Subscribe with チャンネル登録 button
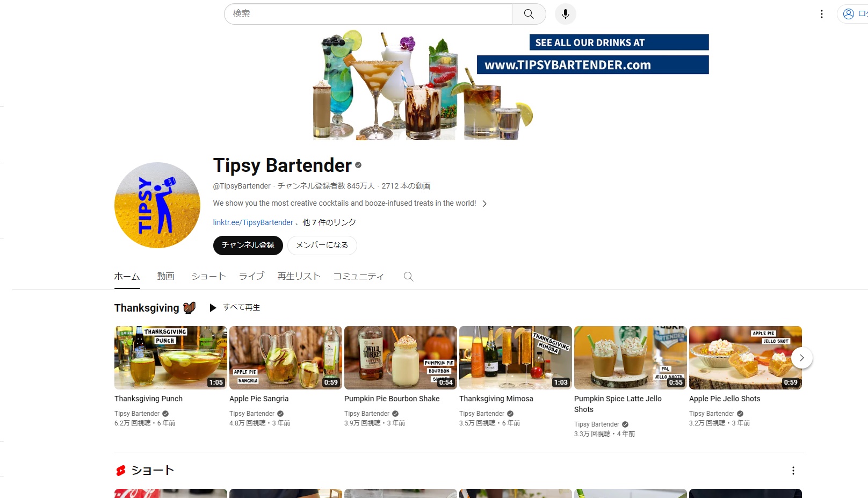This screenshot has height=498, width=868. [248, 246]
